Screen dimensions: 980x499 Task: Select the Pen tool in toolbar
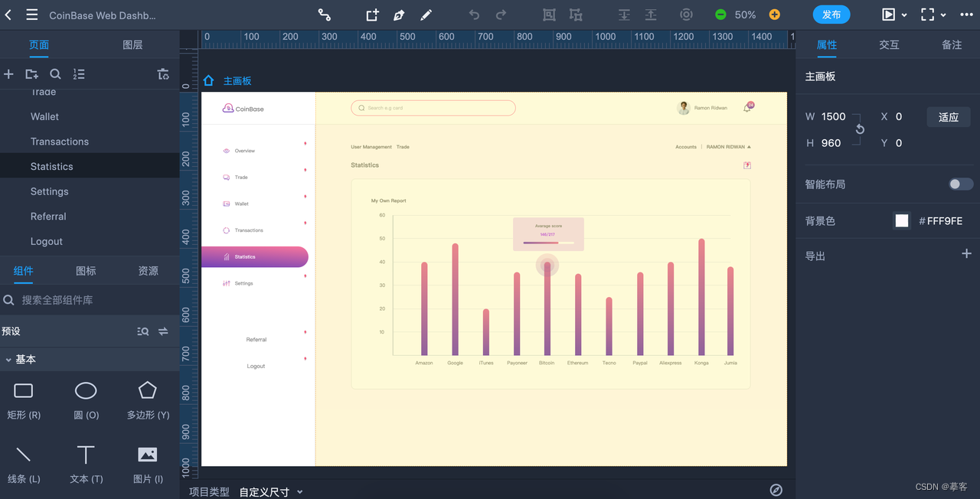coord(399,15)
